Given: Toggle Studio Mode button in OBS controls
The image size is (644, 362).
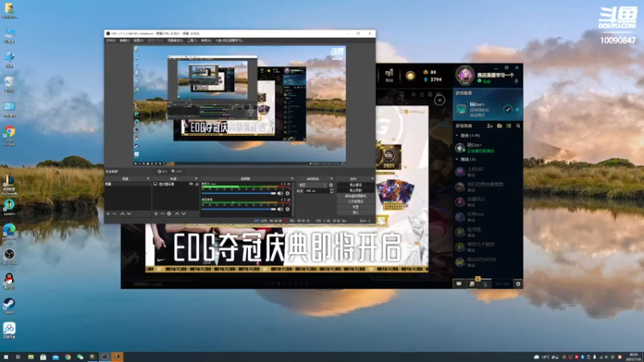Looking at the screenshot, I should (356, 202).
